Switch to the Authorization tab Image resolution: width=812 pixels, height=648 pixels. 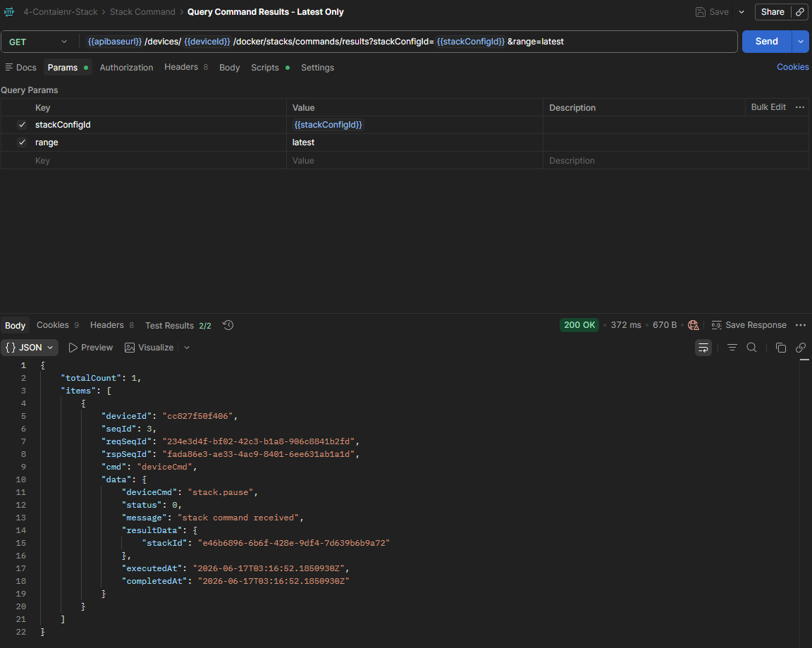(x=126, y=67)
